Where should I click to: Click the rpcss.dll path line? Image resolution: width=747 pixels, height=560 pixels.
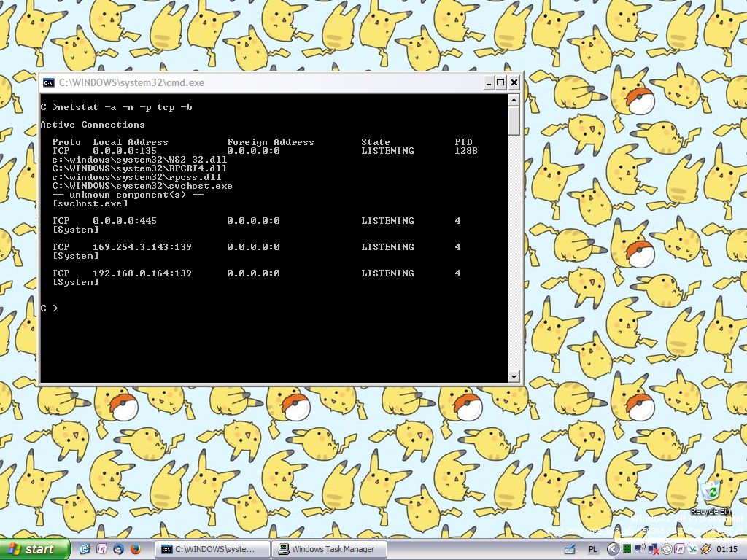[x=136, y=177]
